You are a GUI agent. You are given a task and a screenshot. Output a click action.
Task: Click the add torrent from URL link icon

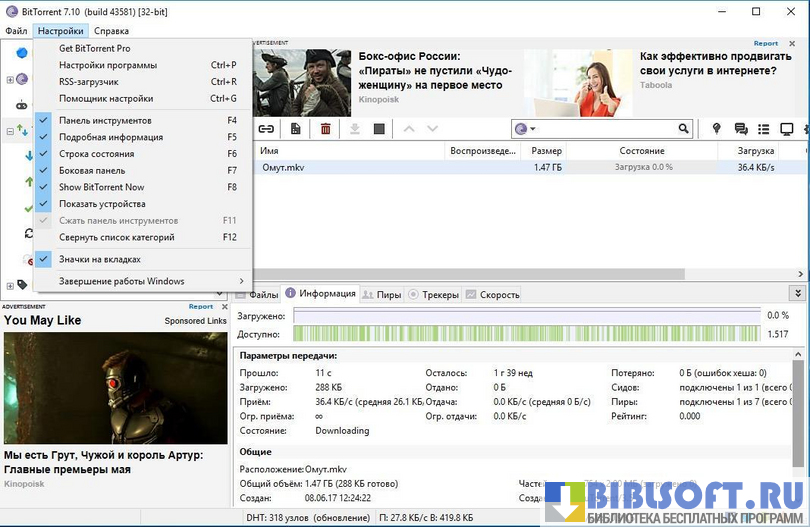click(x=266, y=129)
